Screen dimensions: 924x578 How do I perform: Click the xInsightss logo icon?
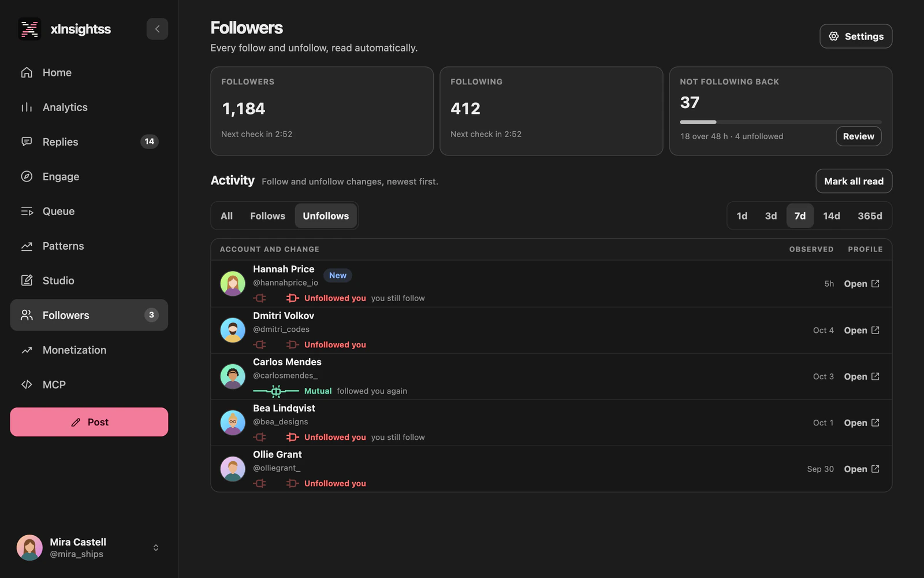tap(29, 29)
